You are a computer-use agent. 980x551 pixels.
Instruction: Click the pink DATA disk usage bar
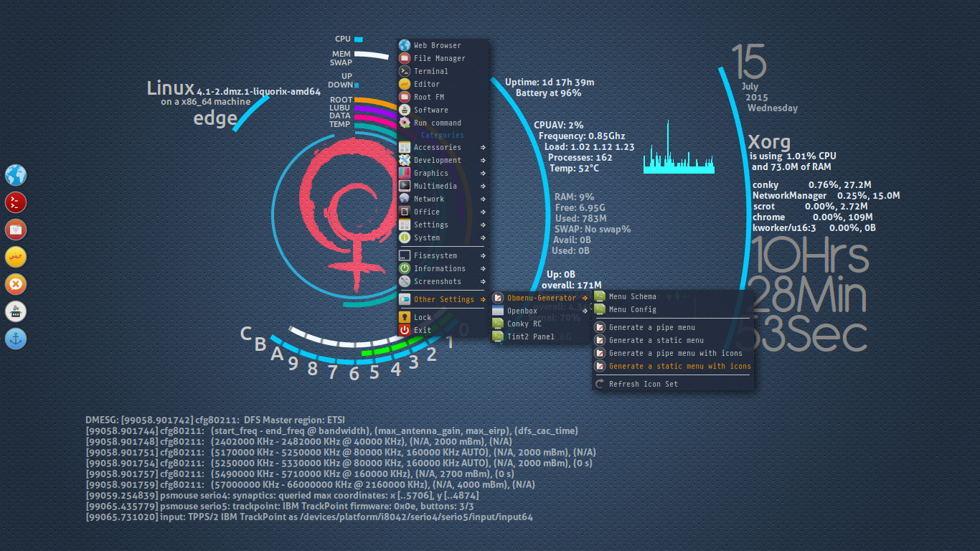(x=376, y=118)
